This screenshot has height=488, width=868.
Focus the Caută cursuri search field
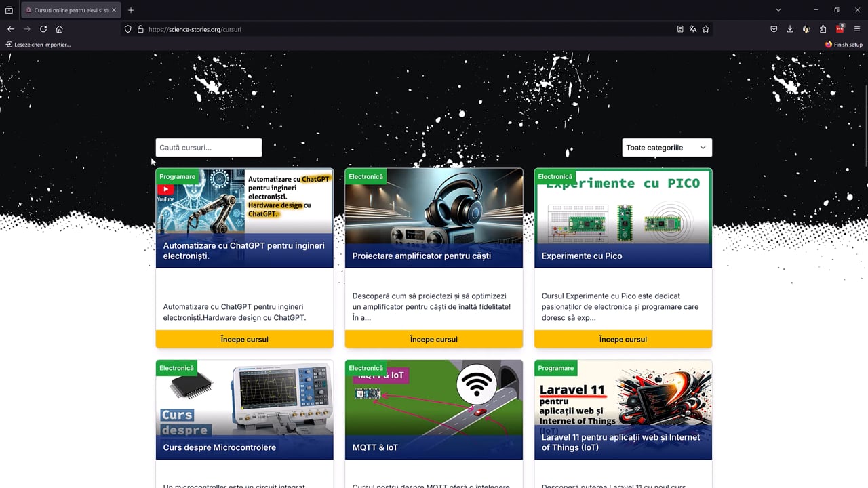[x=209, y=148]
